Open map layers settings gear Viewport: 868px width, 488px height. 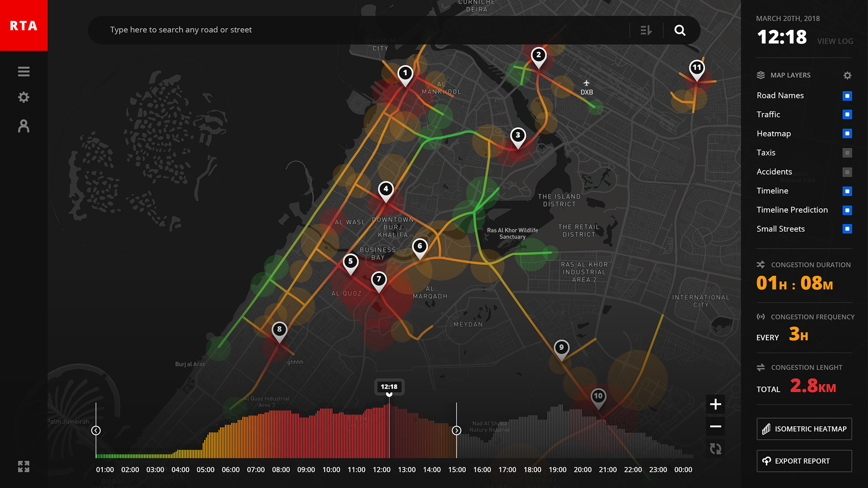[848, 76]
